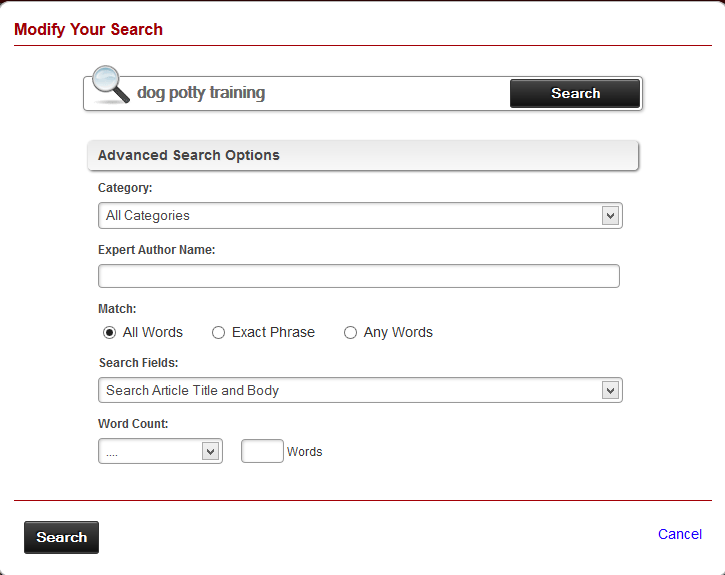Viewport: 725px width, 575px height.
Task: Expand the Search Article Title and Body dropdown
Action: pos(360,390)
